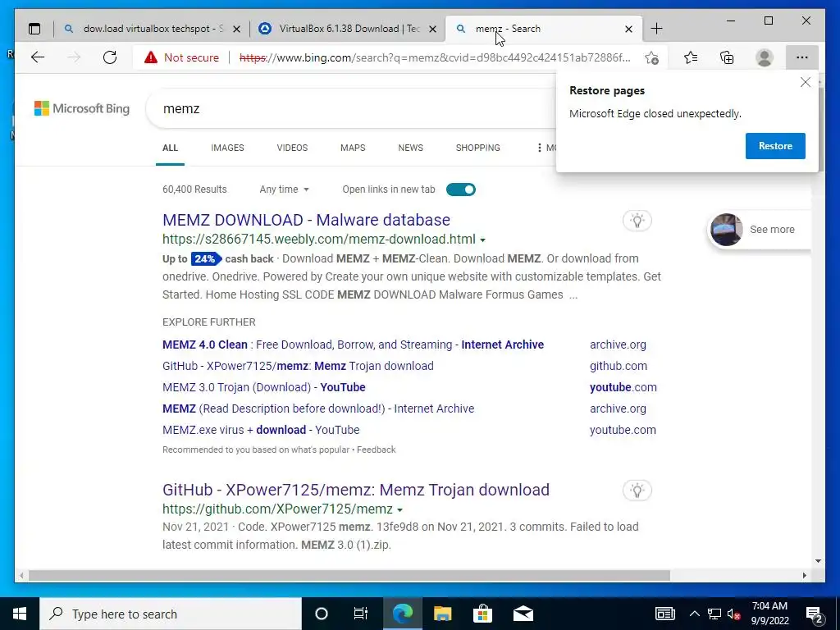Image resolution: width=840 pixels, height=630 pixels.
Task: Click the Feedback link
Action: (376, 450)
